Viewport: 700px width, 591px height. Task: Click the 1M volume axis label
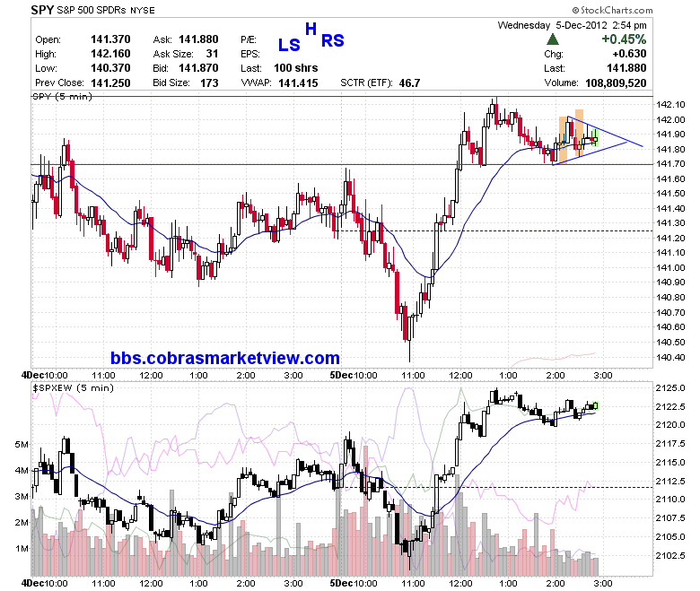click(22, 548)
